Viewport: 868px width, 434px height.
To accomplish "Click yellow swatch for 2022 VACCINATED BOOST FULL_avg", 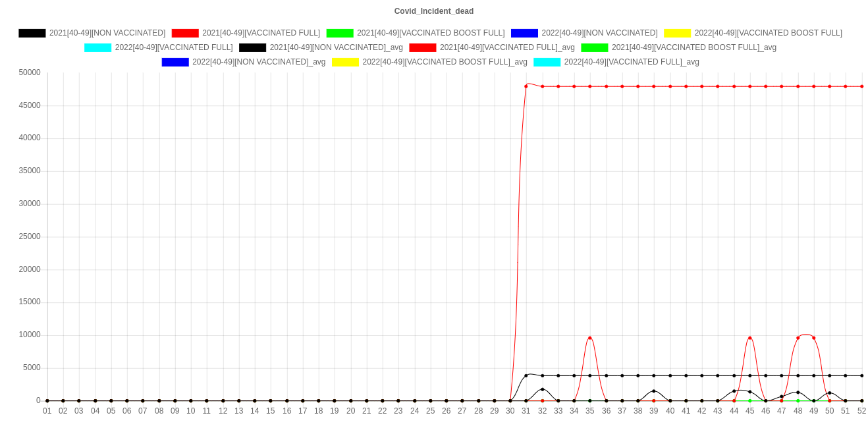I will point(345,62).
